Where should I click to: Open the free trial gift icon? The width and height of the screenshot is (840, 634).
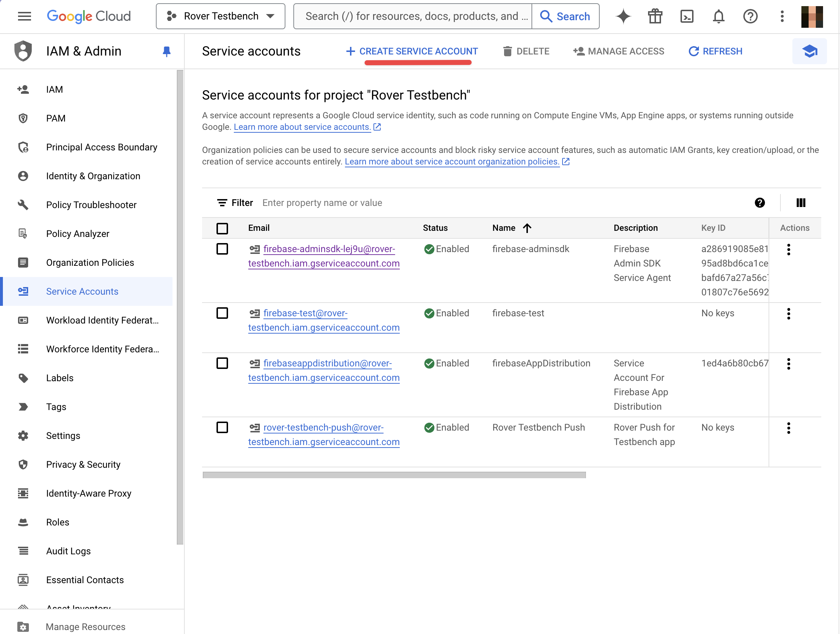pyautogui.click(x=655, y=16)
